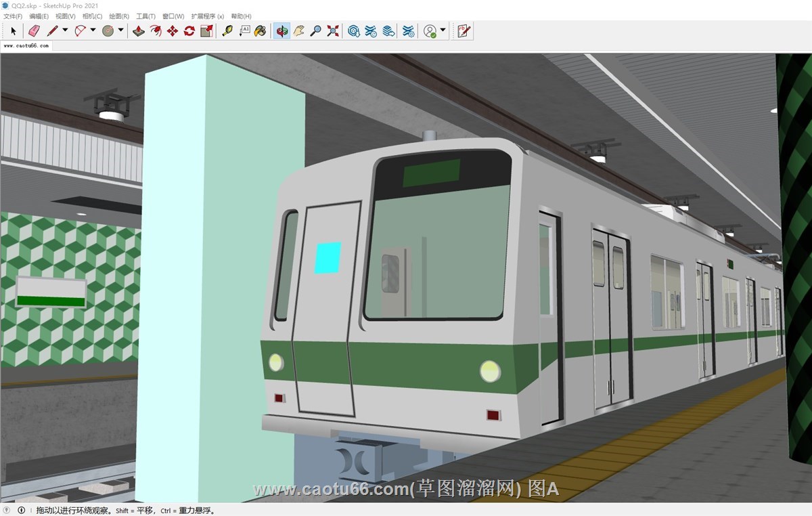This screenshot has height=516, width=812.
Task: Click the 3D Warehouse button
Action: pyautogui.click(x=354, y=30)
